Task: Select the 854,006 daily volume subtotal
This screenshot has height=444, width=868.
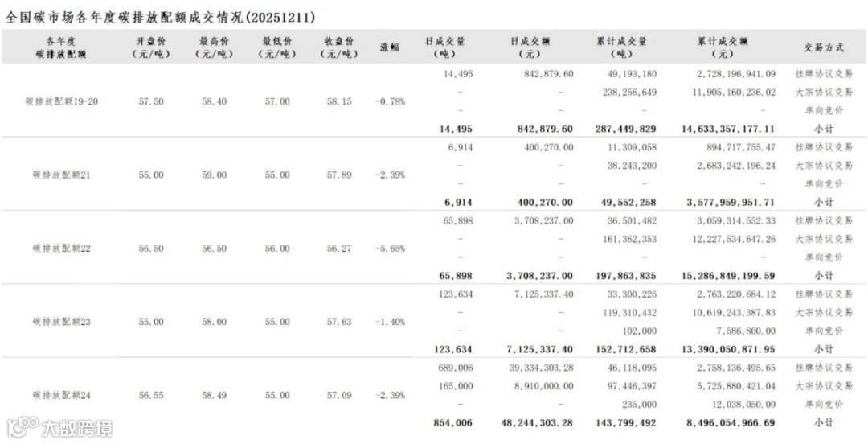Action: click(x=453, y=422)
